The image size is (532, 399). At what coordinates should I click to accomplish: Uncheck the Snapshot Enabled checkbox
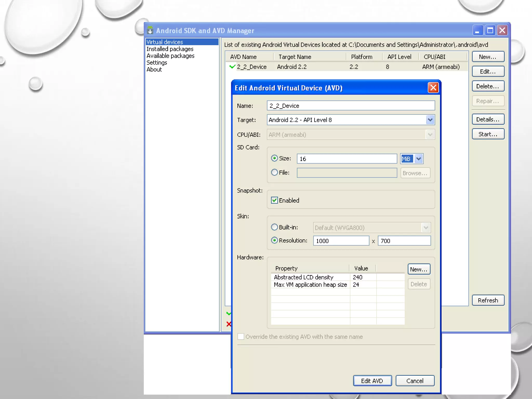click(274, 200)
